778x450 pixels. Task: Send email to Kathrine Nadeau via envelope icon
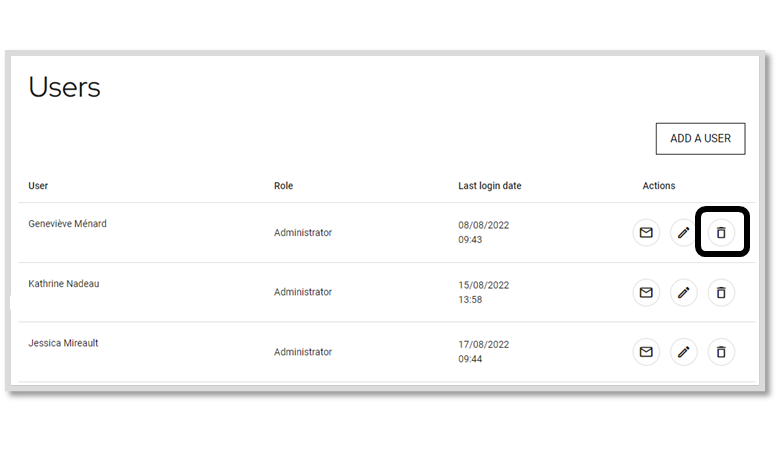pos(646,292)
